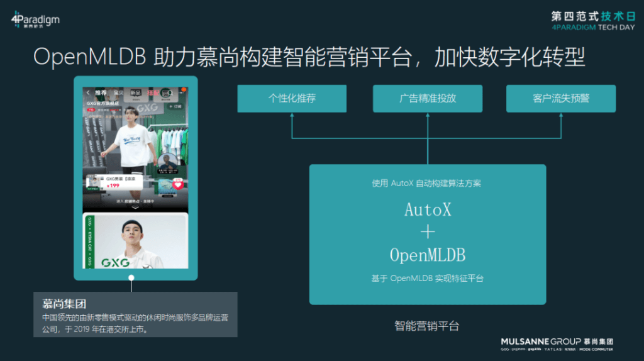Click the 4Paradigm logo
This screenshot has width=644, height=361.
(36, 19)
